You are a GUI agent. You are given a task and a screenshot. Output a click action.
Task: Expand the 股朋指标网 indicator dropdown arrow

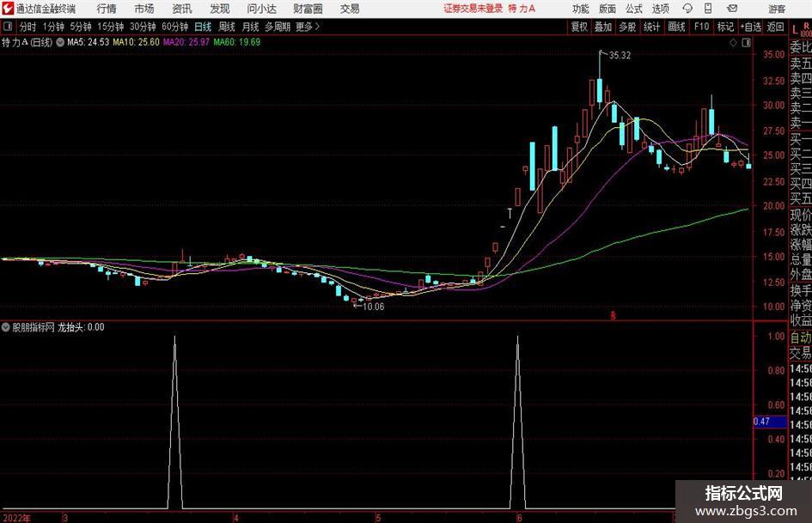coord(6,327)
